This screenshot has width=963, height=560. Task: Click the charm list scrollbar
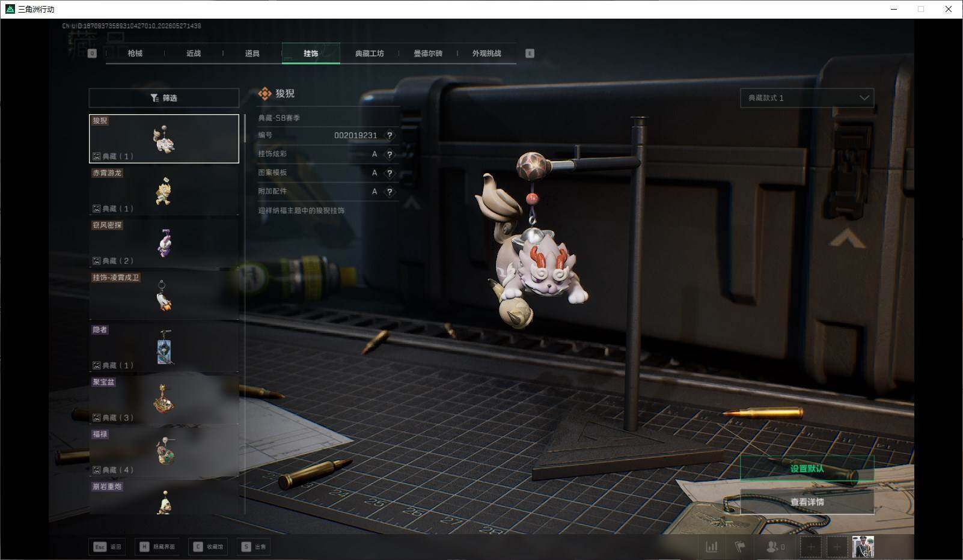point(245,128)
